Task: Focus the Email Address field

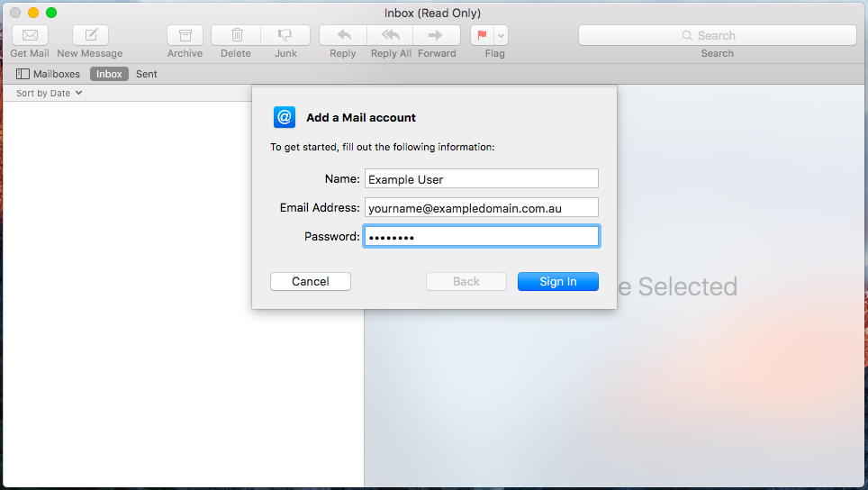Action: pos(481,208)
